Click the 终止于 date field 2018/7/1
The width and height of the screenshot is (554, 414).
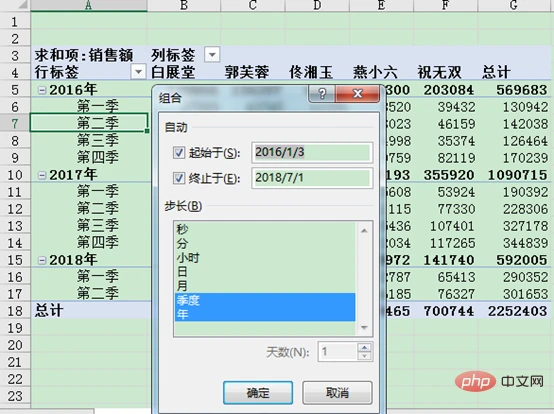click(x=312, y=178)
